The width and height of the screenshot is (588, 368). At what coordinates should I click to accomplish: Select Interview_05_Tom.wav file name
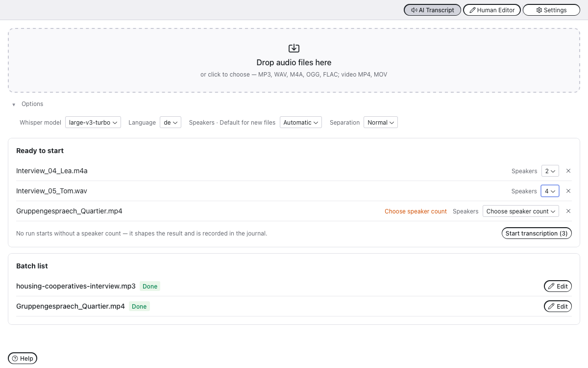51,191
